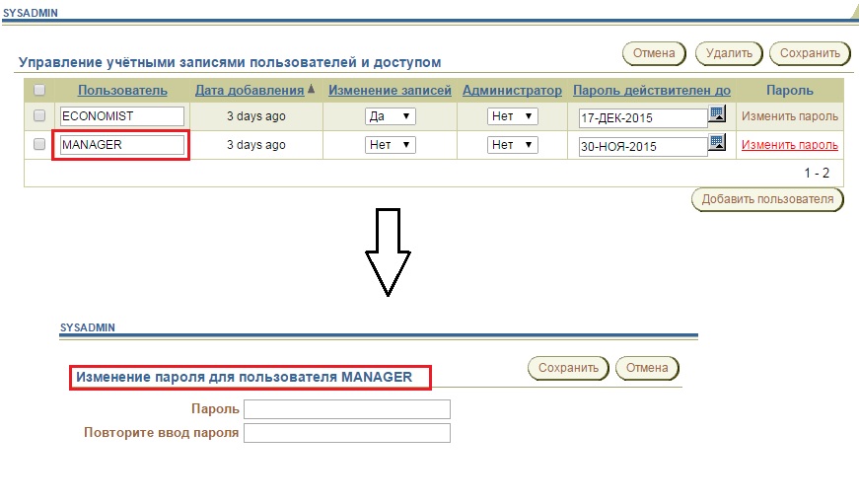Sort by Пароль действителен до column

[651, 91]
